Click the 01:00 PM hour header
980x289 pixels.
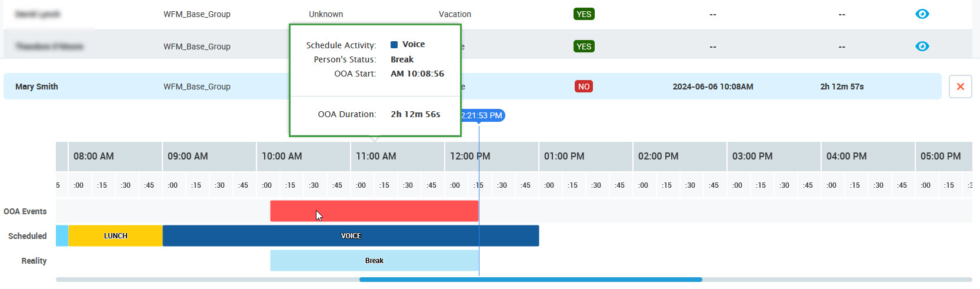(564, 157)
